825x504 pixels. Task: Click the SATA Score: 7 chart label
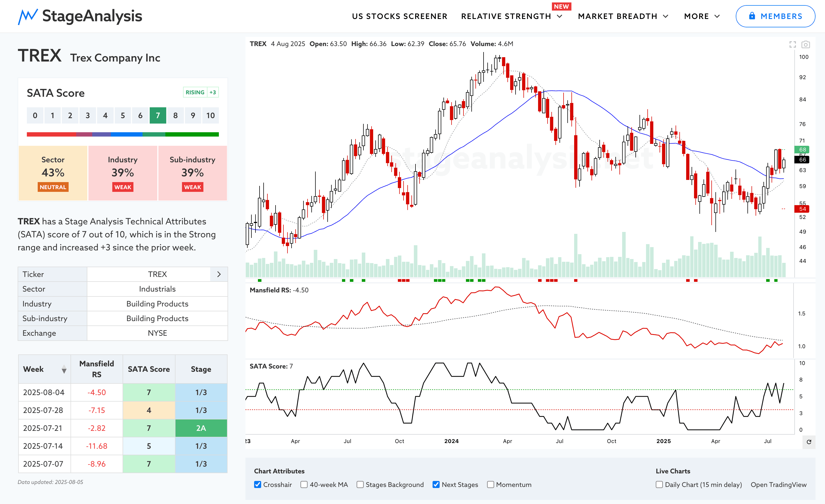pos(271,366)
